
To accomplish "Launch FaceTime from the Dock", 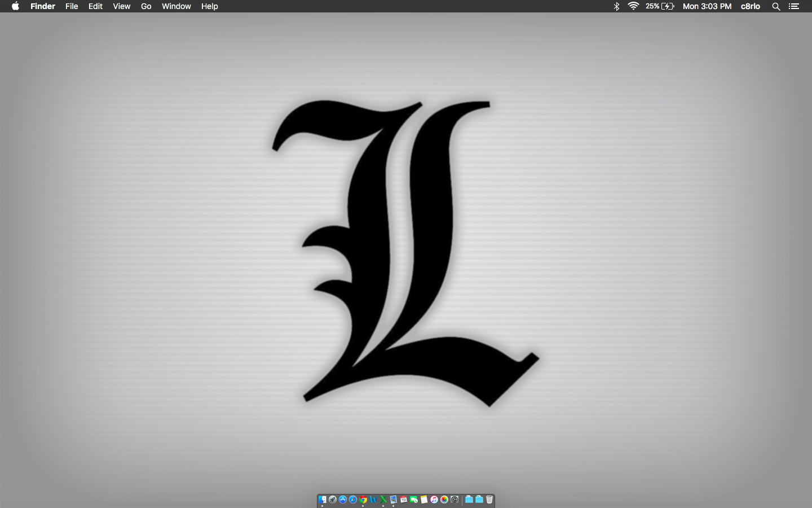I will pos(414,500).
